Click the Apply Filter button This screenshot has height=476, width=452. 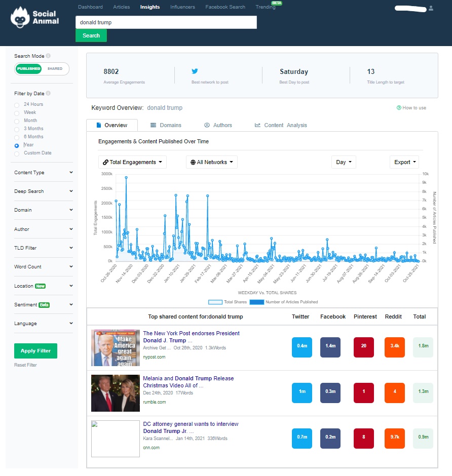point(35,351)
